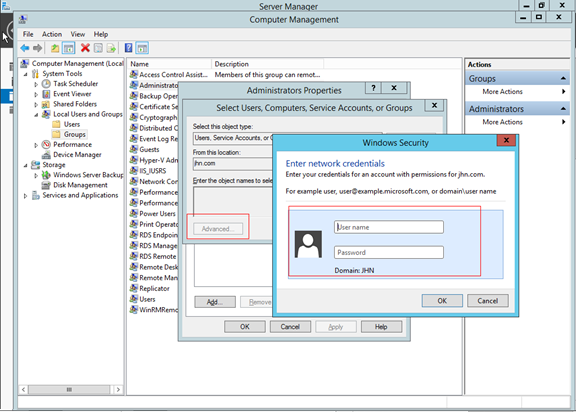Viewport: 580px width, 412px height.
Task: Click the Properties toolbar icon
Action: click(98, 48)
